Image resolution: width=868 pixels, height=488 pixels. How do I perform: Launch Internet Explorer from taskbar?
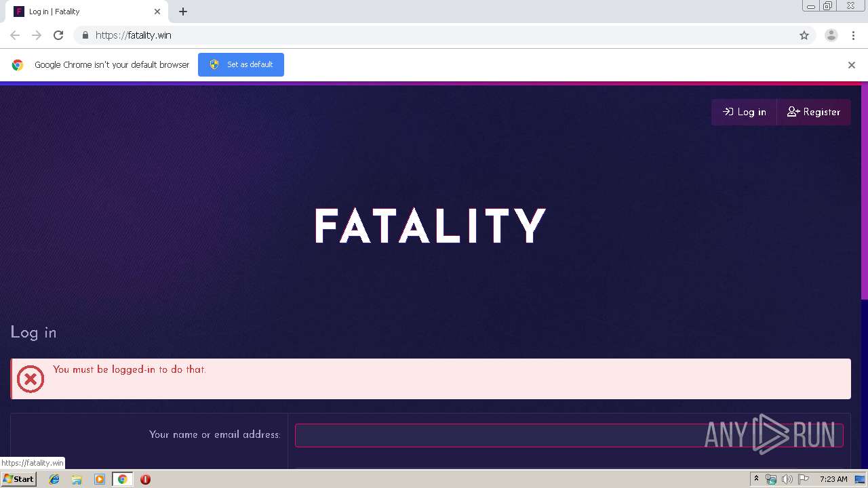54,479
